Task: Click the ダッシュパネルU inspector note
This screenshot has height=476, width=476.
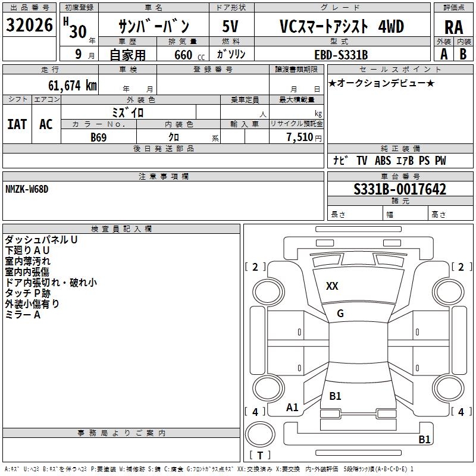Action: (x=41, y=240)
